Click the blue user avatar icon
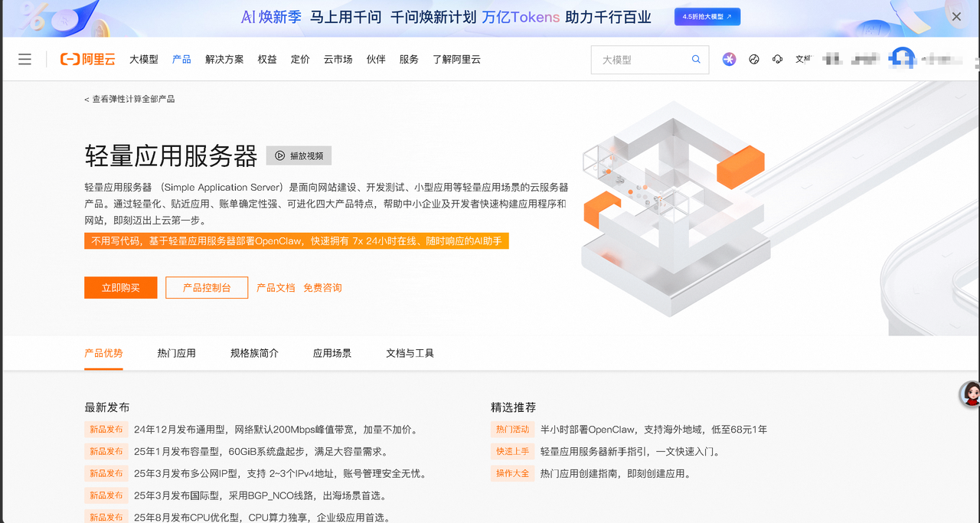The height and width of the screenshot is (523, 980). [x=903, y=59]
